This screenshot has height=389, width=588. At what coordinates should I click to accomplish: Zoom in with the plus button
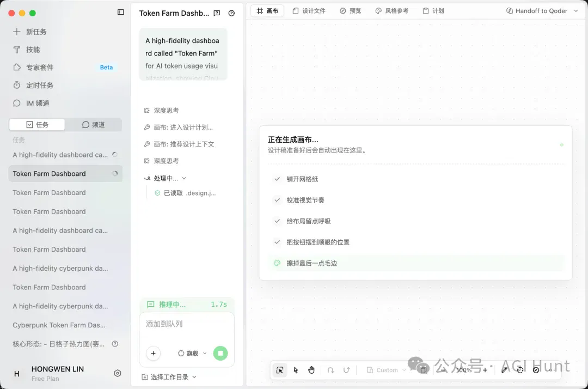tap(485, 370)
